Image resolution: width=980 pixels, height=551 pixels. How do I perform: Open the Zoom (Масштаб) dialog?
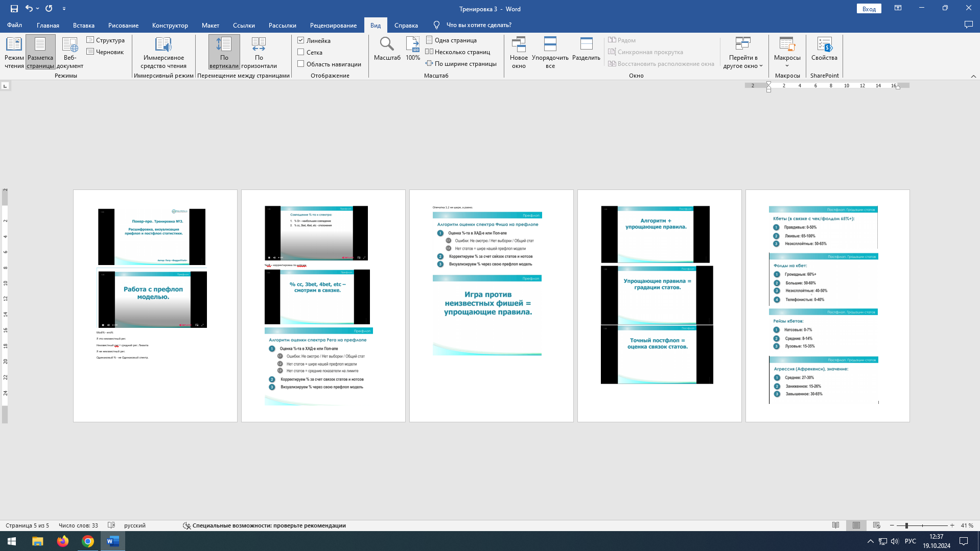(x=387, y=49)
